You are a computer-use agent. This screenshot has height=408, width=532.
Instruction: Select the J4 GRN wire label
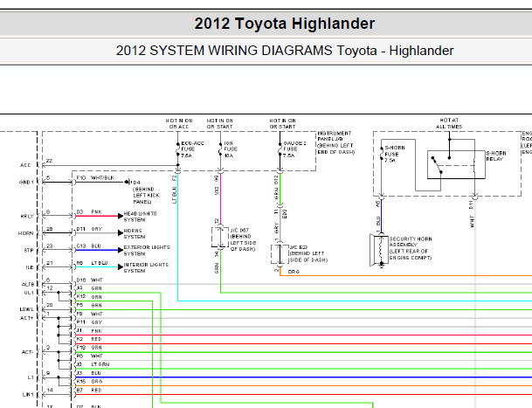(89, 288)
